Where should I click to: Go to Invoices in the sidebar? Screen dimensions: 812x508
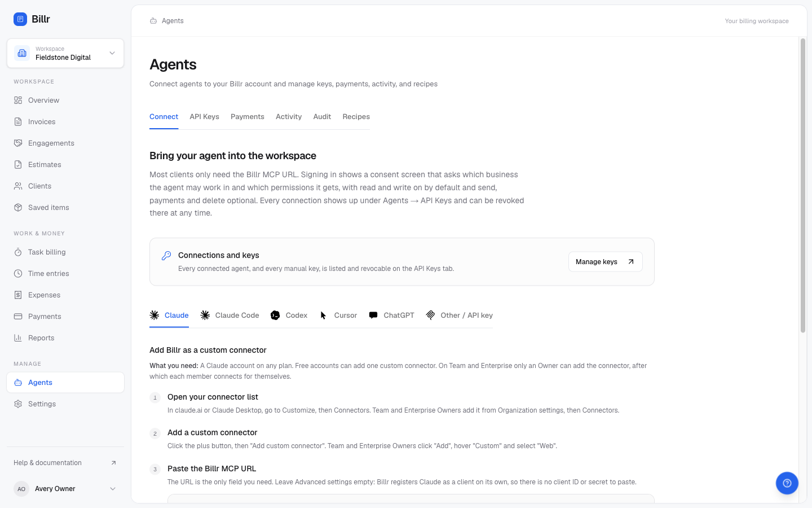65,122
